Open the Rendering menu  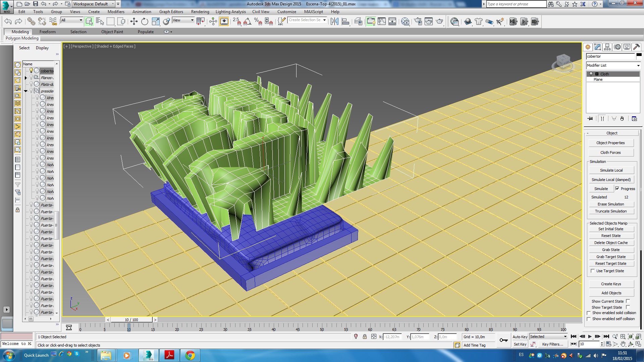point(200,12)
